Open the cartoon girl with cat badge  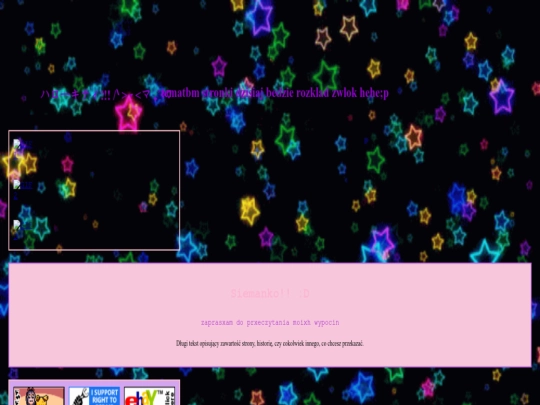pos(39,396)
